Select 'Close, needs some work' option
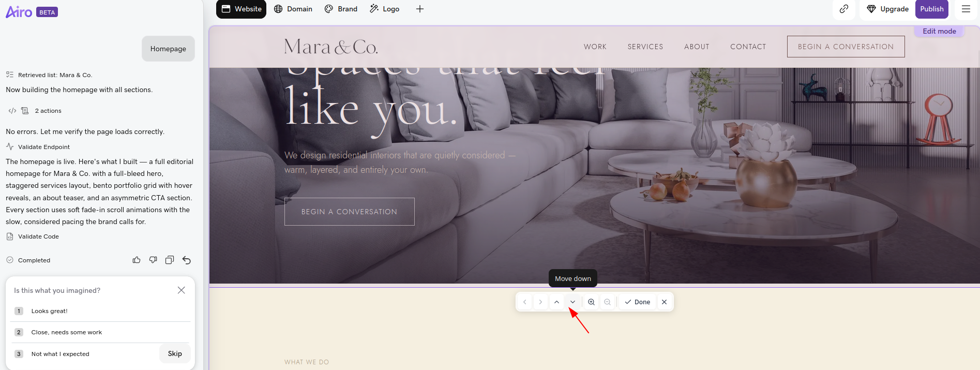Viewport: 980px width, 370px height. [100, 332]
